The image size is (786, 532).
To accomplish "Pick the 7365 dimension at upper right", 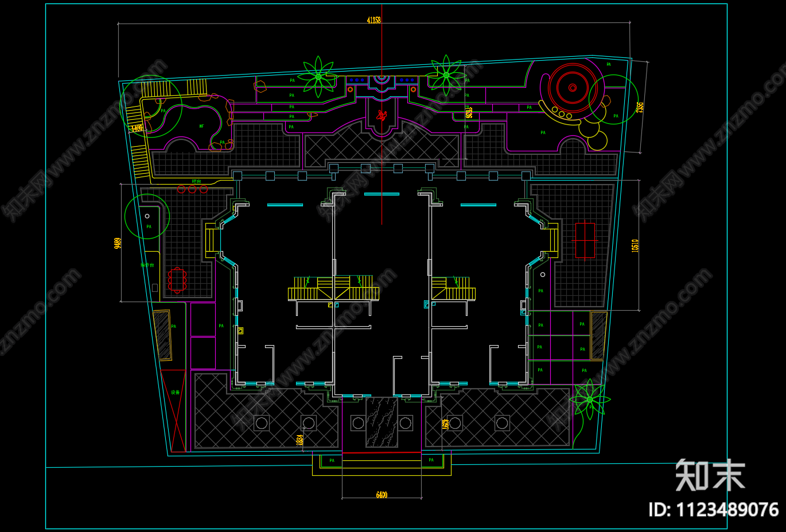I will [640, 107].
